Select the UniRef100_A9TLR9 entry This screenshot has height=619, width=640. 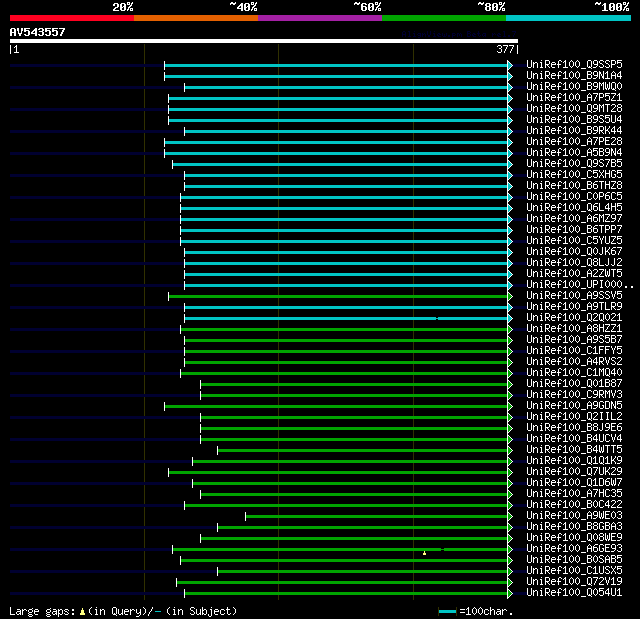[574, 307]
